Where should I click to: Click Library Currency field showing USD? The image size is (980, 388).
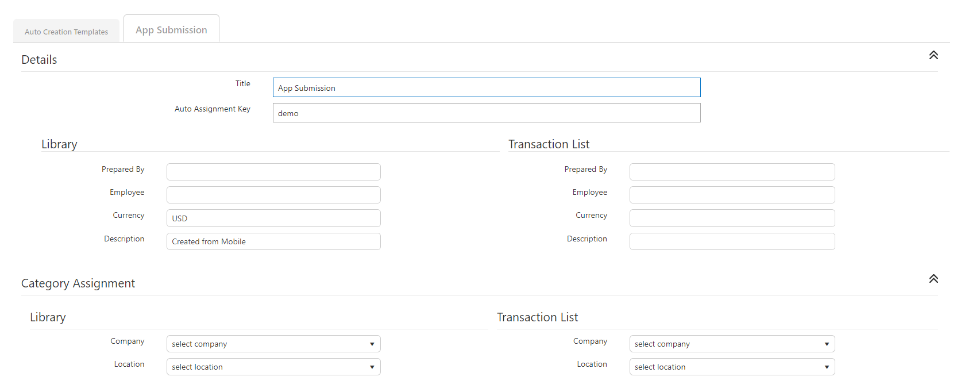point(273,218)
